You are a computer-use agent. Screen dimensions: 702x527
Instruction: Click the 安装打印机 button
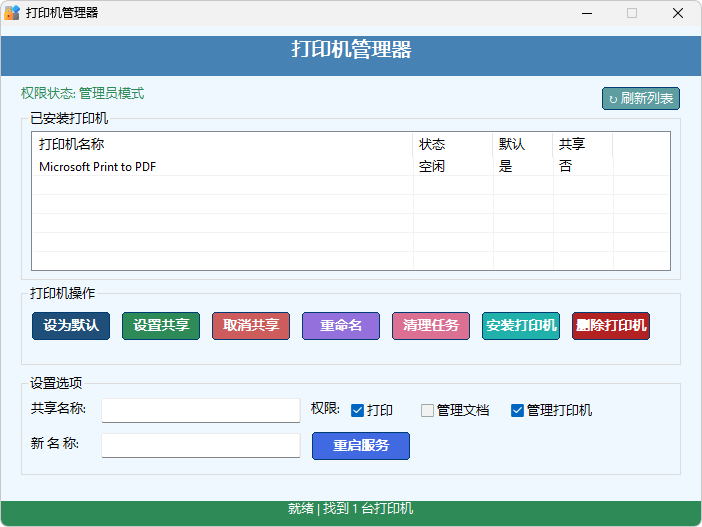click(521, 326)
